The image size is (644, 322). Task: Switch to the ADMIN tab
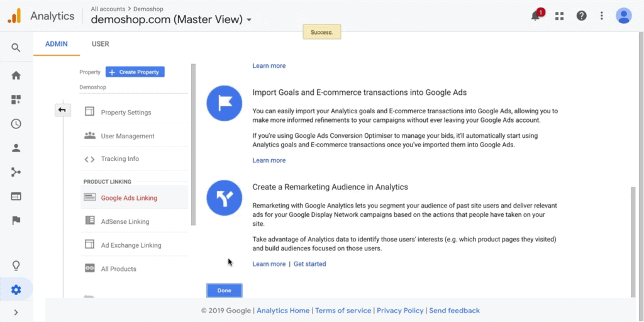coord(56,44)
